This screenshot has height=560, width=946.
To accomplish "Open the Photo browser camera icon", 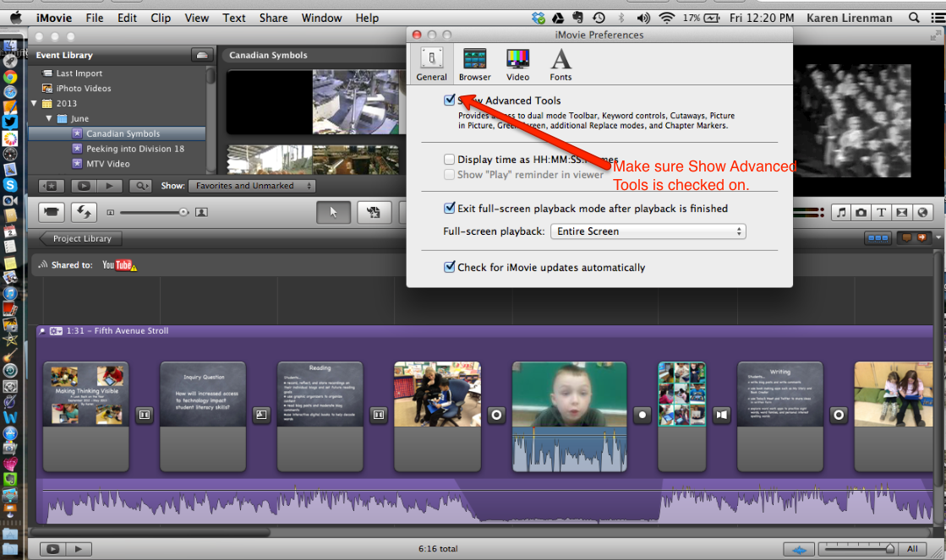I will click(x=861, y=212).
